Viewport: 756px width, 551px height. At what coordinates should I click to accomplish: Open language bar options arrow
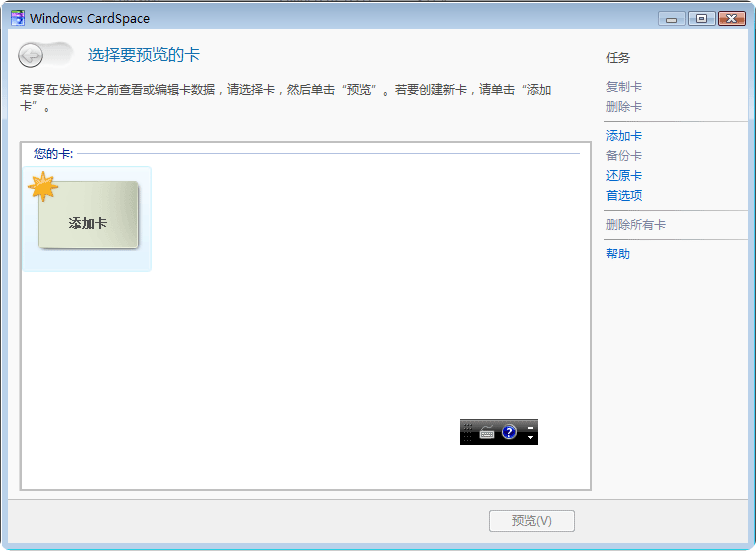point(530,437)
